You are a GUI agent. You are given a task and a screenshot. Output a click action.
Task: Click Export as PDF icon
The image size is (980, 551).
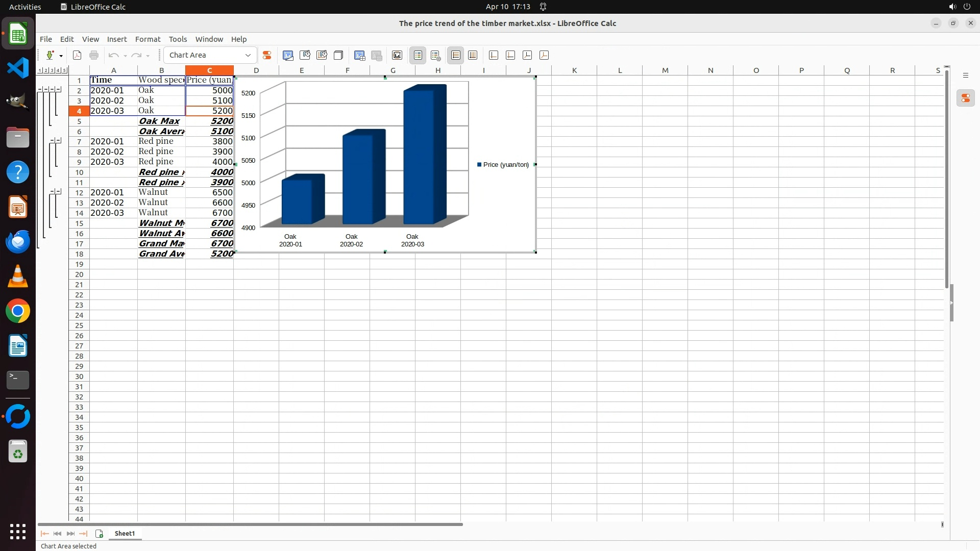pos(77,55)
